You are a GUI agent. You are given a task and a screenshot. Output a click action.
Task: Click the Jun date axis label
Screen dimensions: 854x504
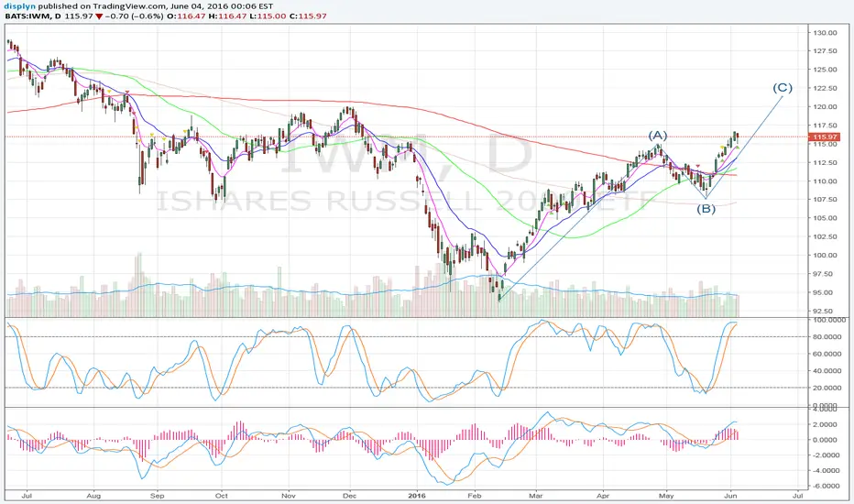(731, 496)
